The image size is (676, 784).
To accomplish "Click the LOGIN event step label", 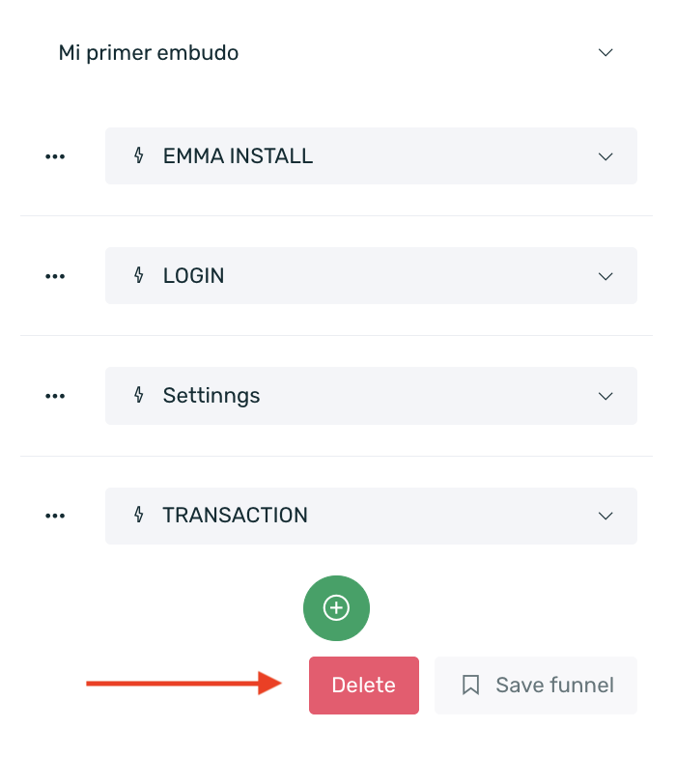I will click(x=193, y=276).
